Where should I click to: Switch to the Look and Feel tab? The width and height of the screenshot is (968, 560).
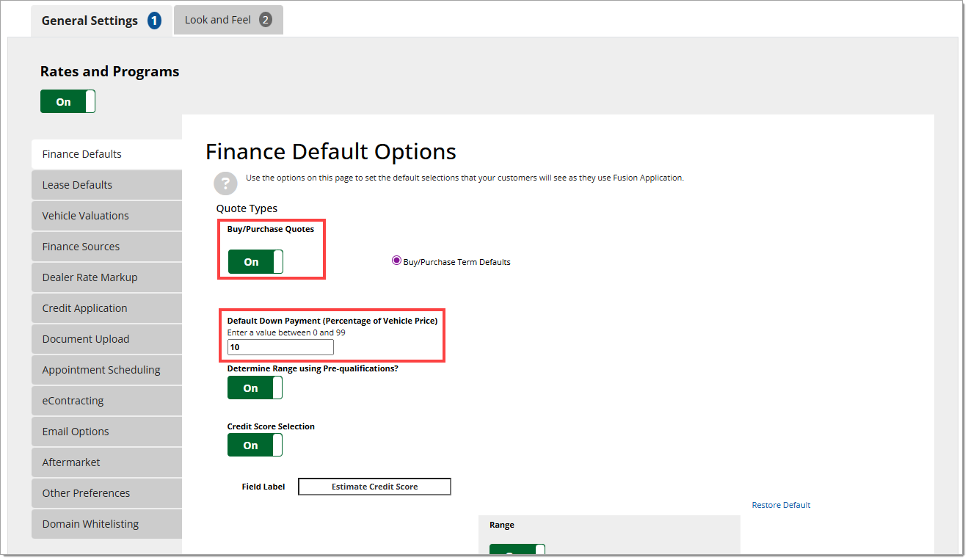[x=228, y=21]
